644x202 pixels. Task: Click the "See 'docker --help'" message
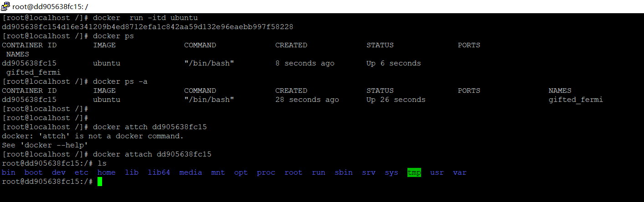tap(45, 145)
